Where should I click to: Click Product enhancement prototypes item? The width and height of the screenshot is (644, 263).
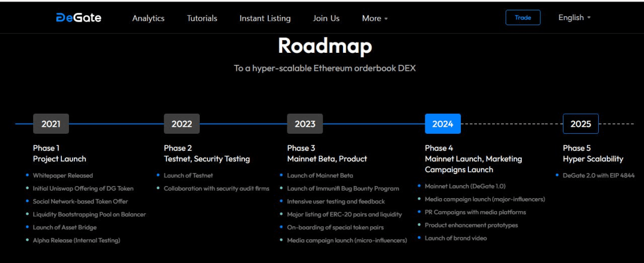[471, 225]
